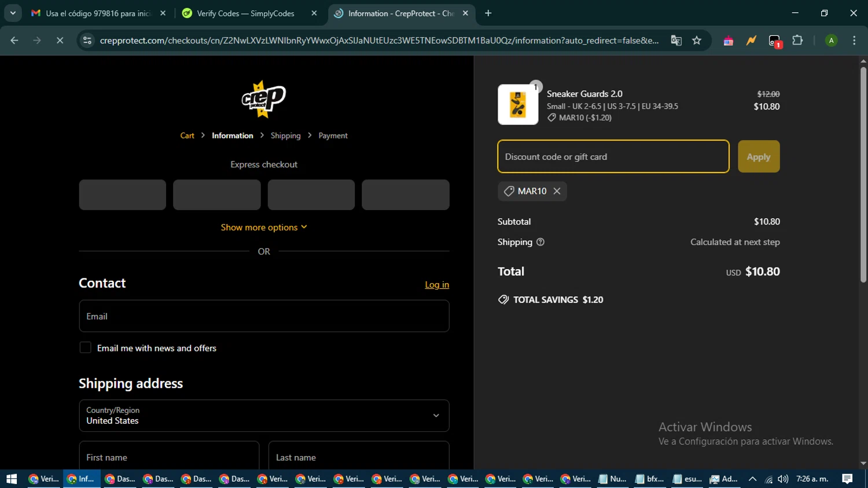Screen dimensions: 868x488
Task: Open the Crep Protect logo
Action: pos(264,99)
